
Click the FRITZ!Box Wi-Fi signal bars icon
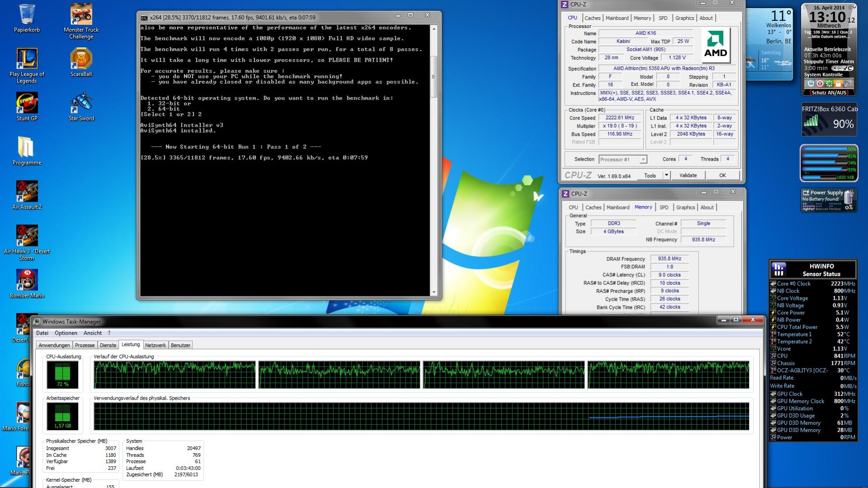coord(811,121)
